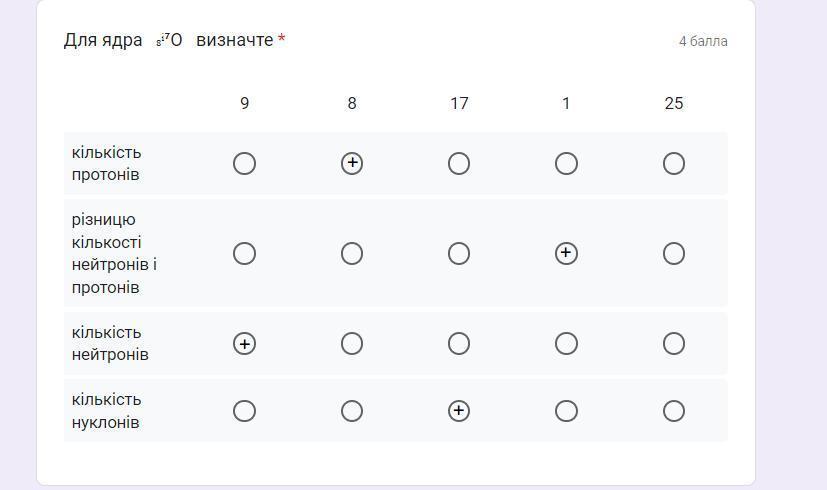The height and width of the screenshot is (490, 827).
Task: Choose 17 in кількість протонів row
Action: (x=459, y=163)
